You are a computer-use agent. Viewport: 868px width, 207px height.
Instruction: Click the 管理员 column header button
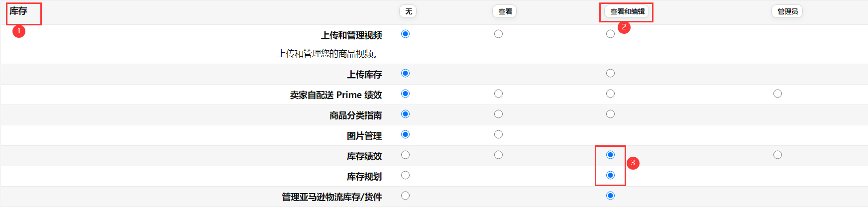tap(787, 11)
